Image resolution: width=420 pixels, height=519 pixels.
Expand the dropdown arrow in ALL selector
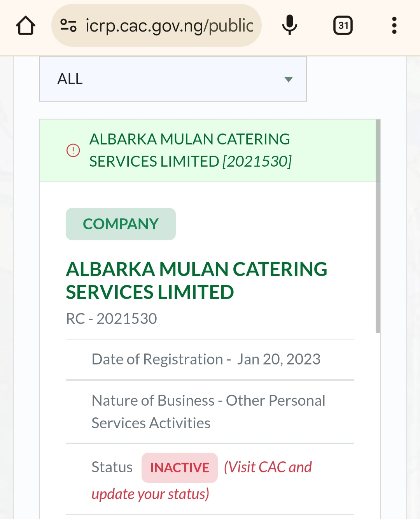(288, 79)
